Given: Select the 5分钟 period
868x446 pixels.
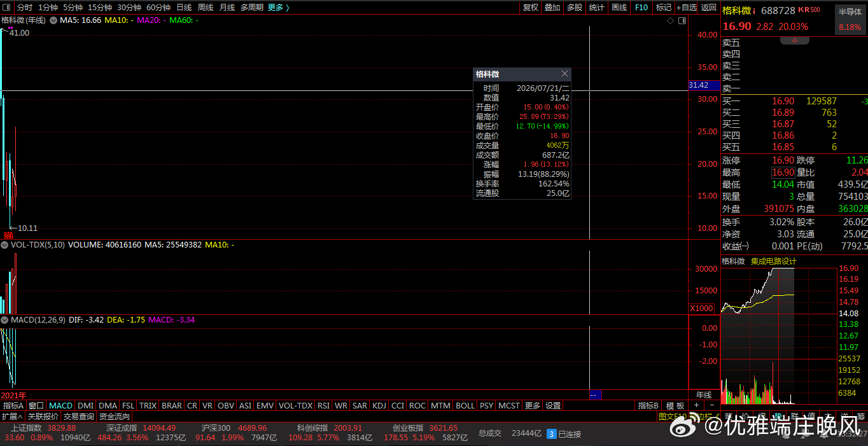Looking at the screenshot, I should (x=73, y=8).
